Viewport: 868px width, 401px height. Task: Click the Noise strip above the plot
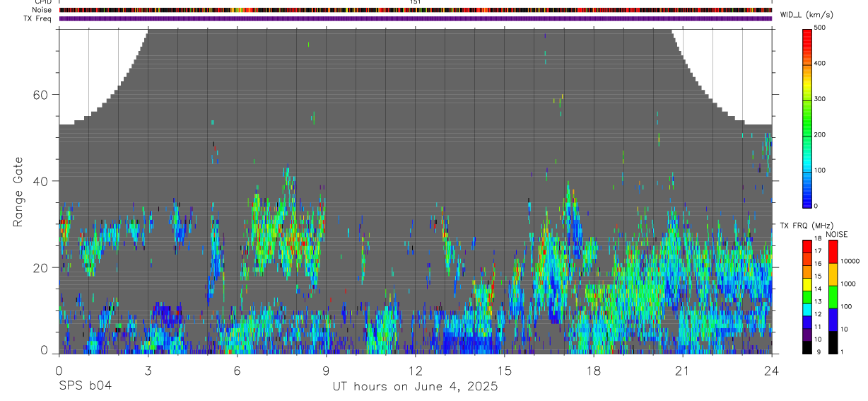(x=416, y=10)
